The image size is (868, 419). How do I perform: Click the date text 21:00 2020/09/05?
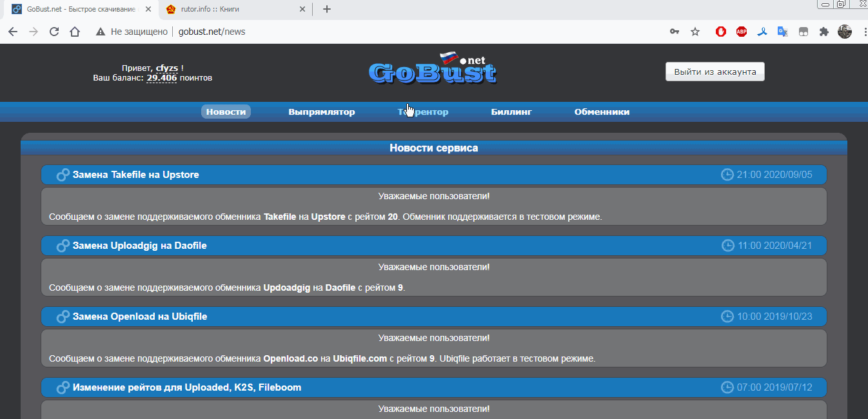pyautogui.click(x=774, y=175)
